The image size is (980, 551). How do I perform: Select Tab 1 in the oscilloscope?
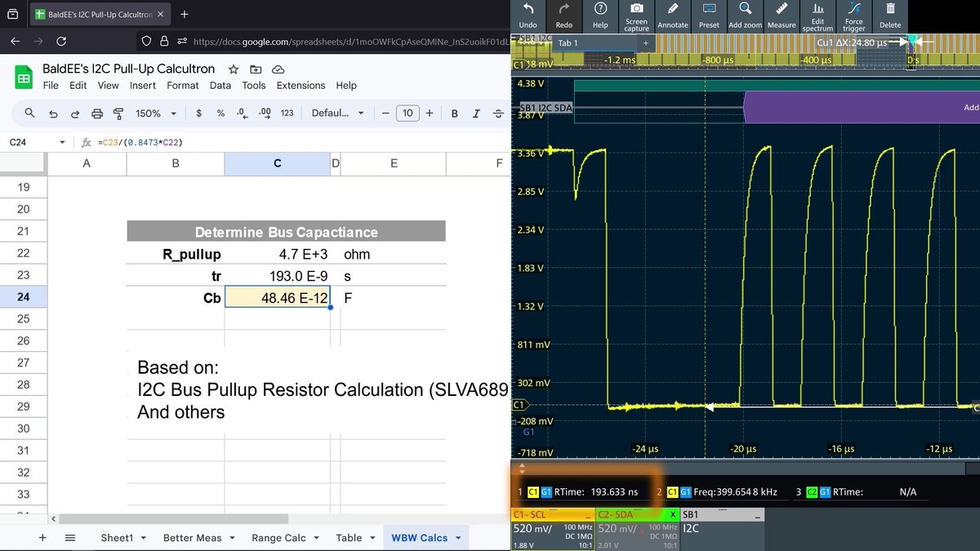568,42
